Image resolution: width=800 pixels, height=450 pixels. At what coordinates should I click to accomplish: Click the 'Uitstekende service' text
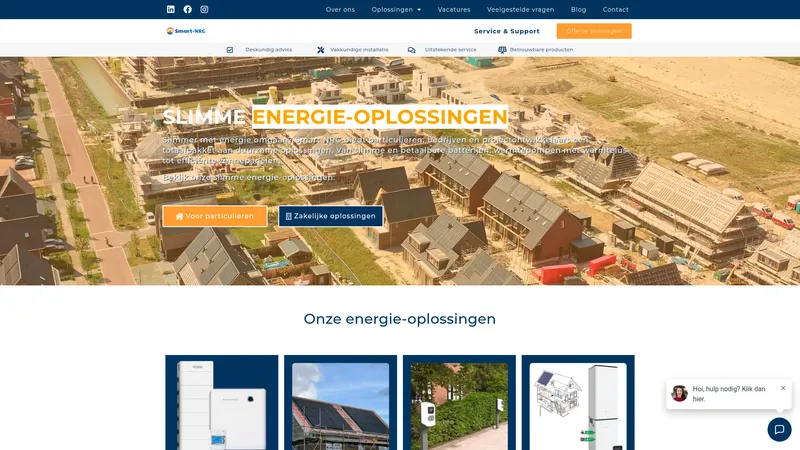[x=451, y=50]
